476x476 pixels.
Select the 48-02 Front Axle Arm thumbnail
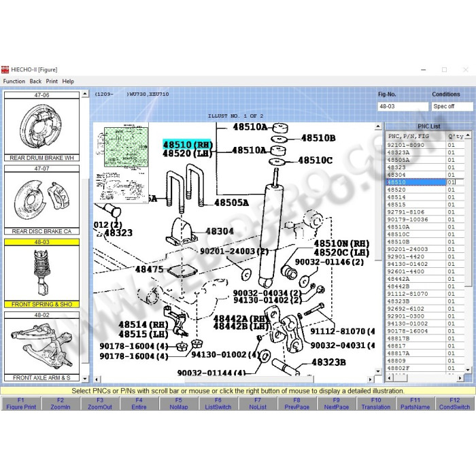[41, 346]
